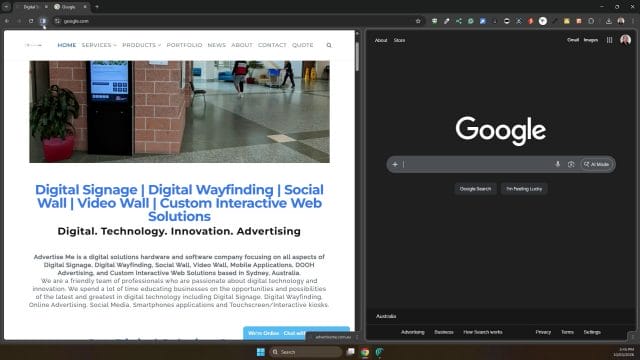
Task: Open the Chrome profile avatar in toolbar
Action: pos(621,21)
